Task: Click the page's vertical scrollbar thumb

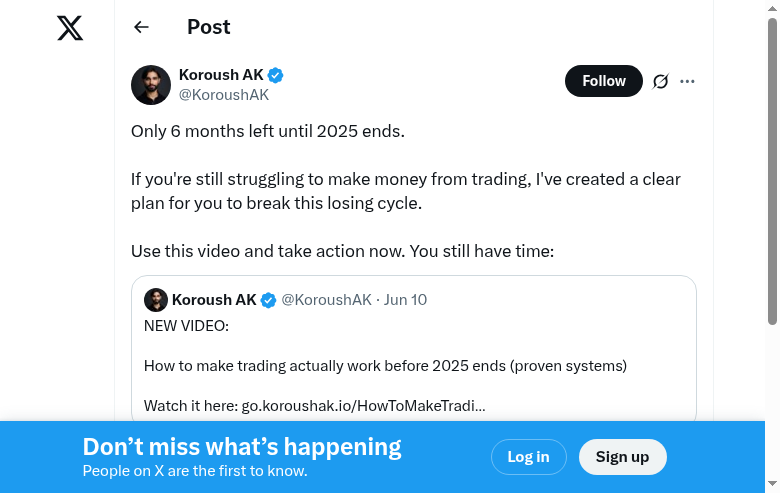Action: click(x=772, y=170)
